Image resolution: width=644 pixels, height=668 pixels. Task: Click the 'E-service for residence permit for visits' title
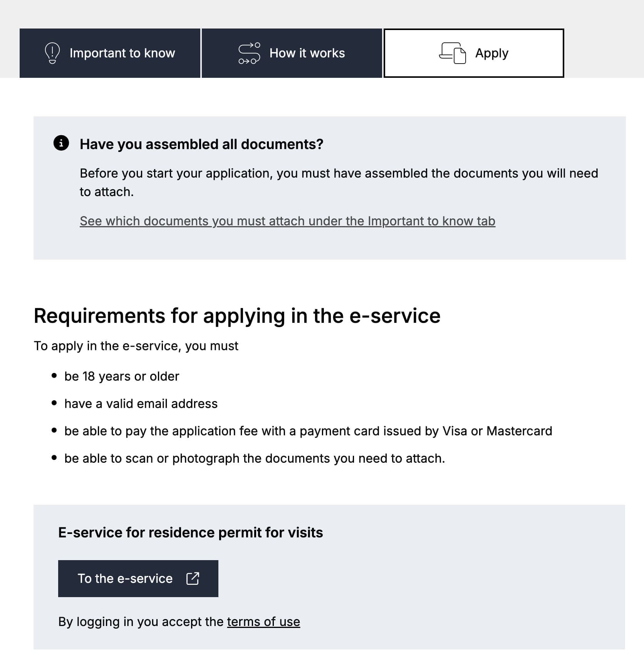[190, 532]
